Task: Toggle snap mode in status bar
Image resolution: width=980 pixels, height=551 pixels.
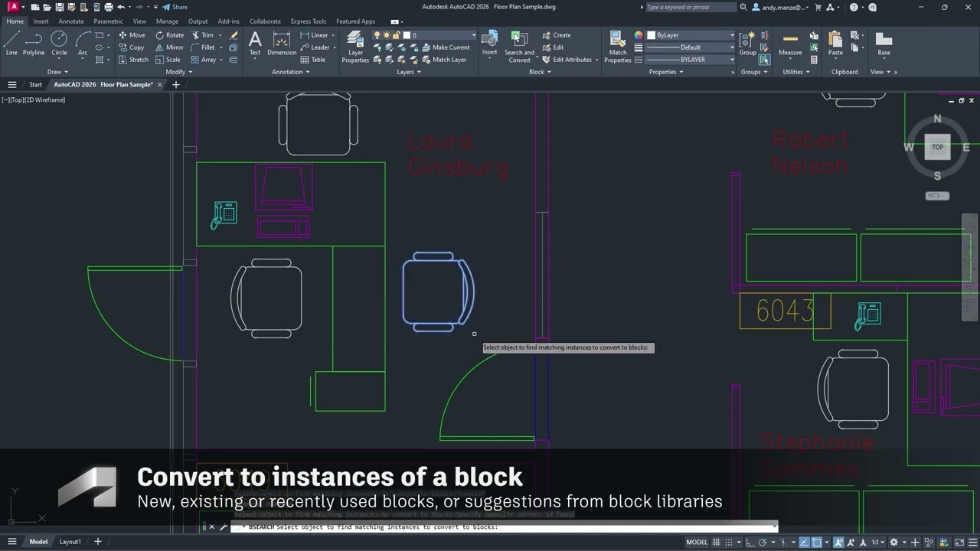Action: tap(730, 542)
